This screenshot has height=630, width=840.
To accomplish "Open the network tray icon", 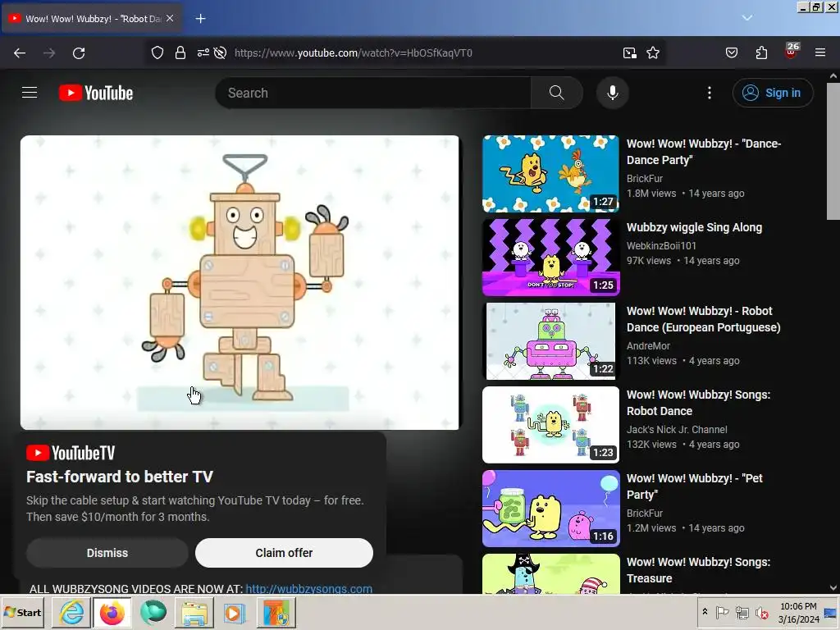I will click(x=742, y=612).
